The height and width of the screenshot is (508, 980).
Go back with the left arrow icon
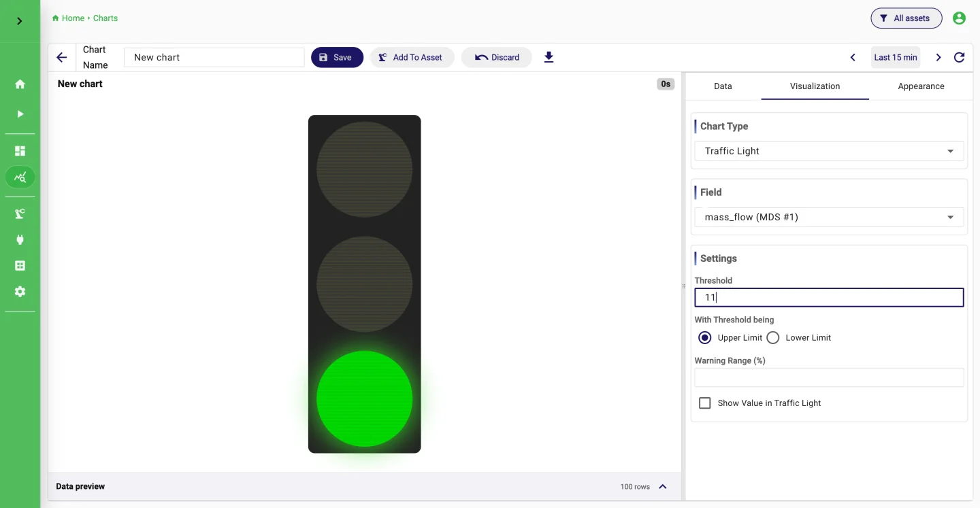point(62,58)
